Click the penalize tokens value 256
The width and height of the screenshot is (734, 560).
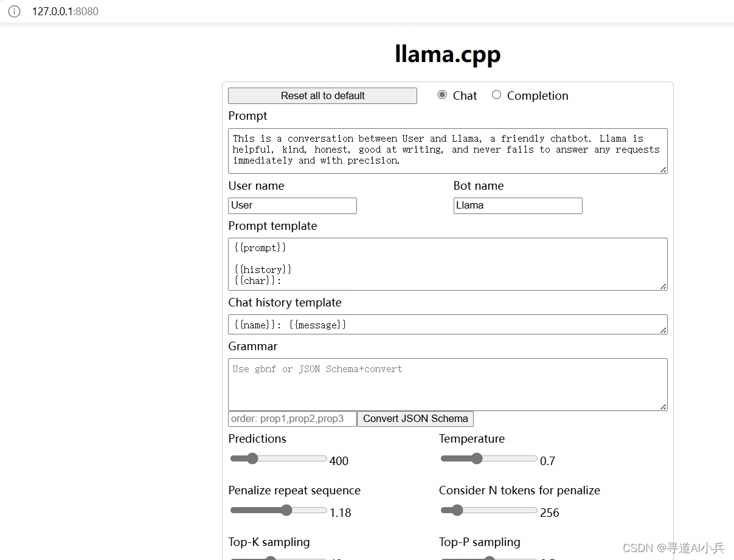(x=550, y=513)
